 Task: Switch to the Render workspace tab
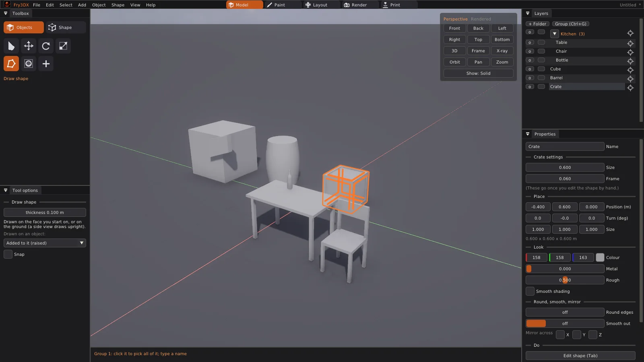[x=360, y=5]
